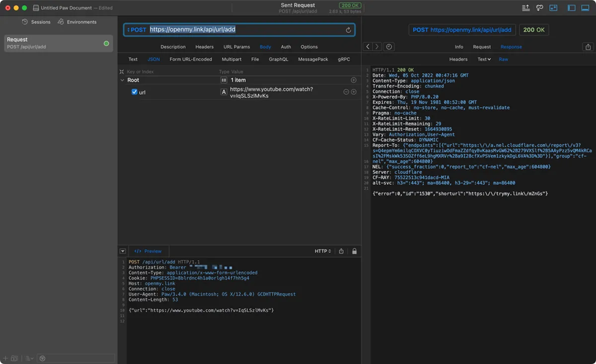Image resolution: width=596 pixels, height=364 pixels.
Task: Add new request with plus at sidebar bottom
Action: pyautogui.click(x=5, y=358)
